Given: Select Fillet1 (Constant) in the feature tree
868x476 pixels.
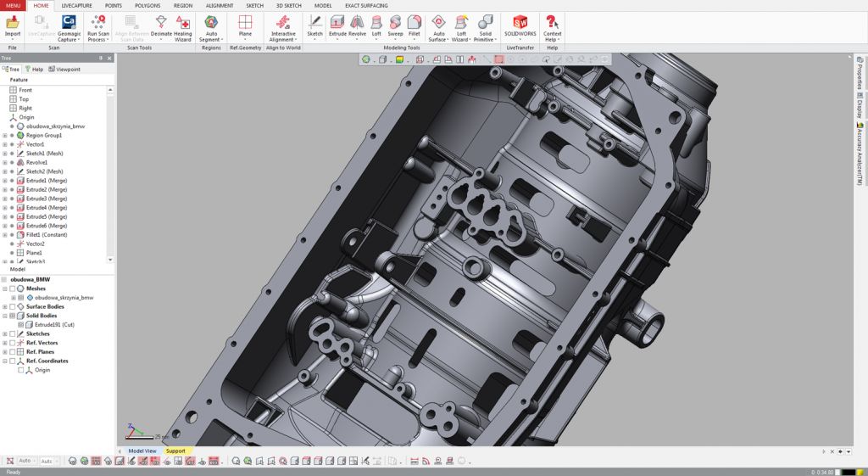Looking at the screenshot, I should (x=47, y=235).
